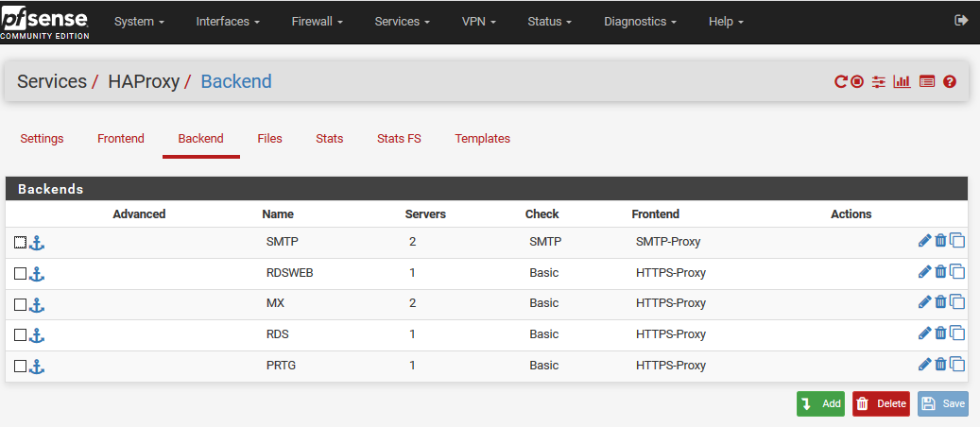
Task: Edit the RDS backend with pencil icon
Action: coord(925,333)
